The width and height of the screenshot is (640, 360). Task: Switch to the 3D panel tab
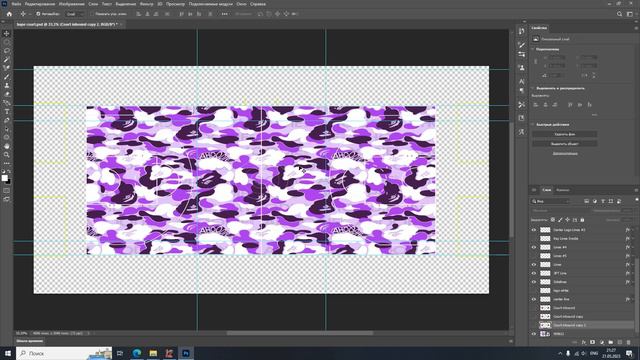point(534,190)
